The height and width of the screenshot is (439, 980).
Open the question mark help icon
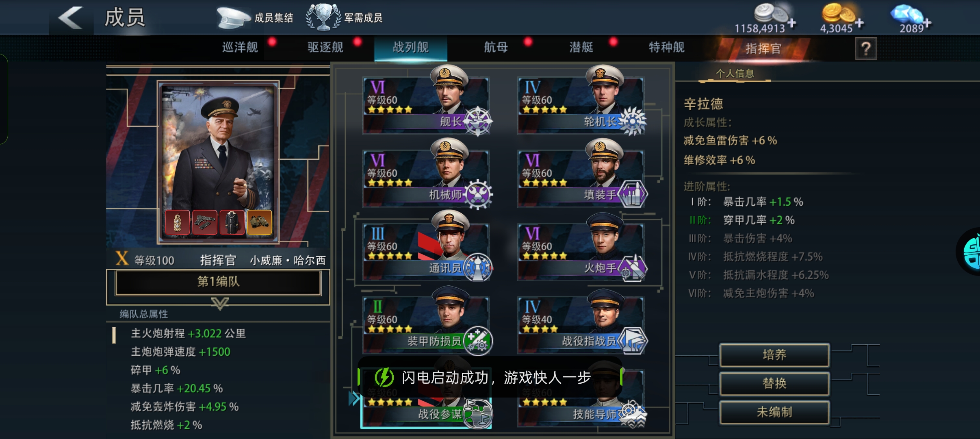click(866, 49)
